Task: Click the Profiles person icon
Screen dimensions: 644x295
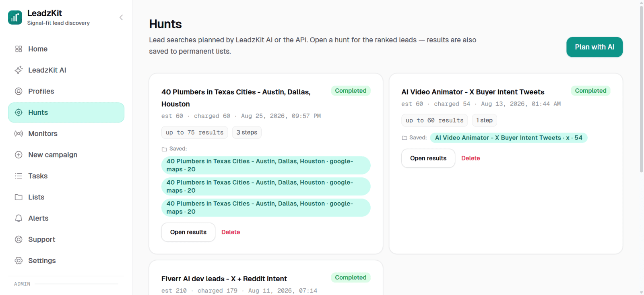Action: pyautogui.click(x=19, y=91)
